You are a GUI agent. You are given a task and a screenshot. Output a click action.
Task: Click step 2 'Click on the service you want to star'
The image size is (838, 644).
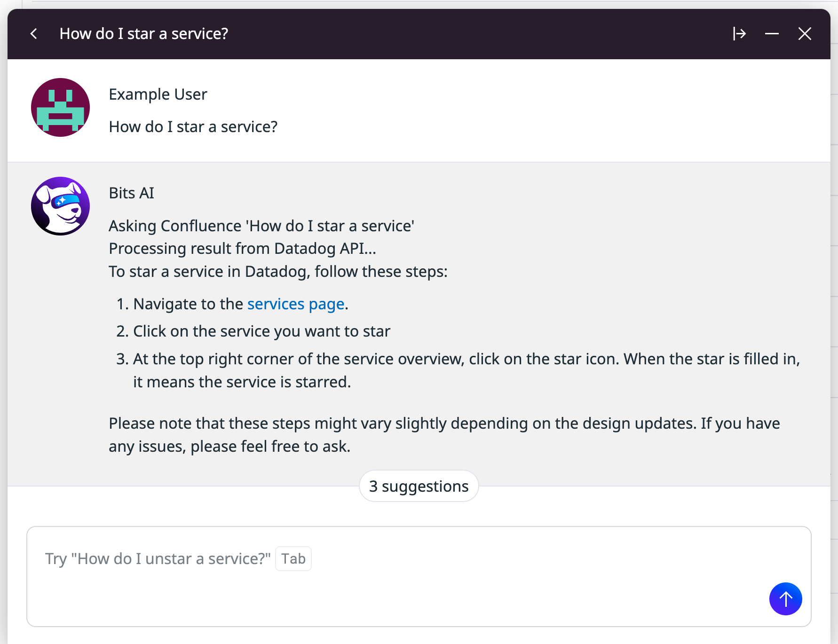(262, 331)
